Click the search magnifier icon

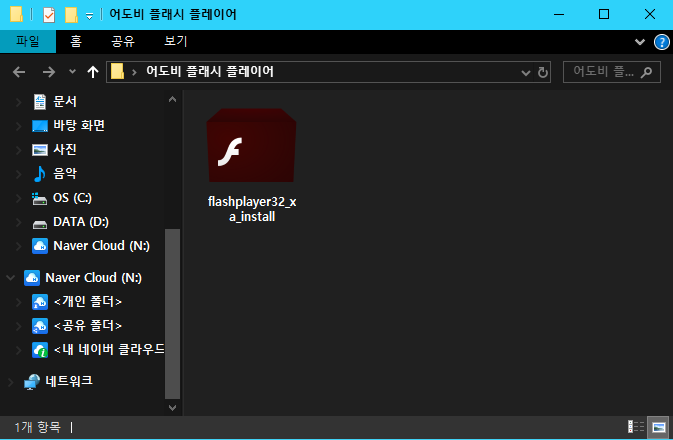[x=646, y=72]
